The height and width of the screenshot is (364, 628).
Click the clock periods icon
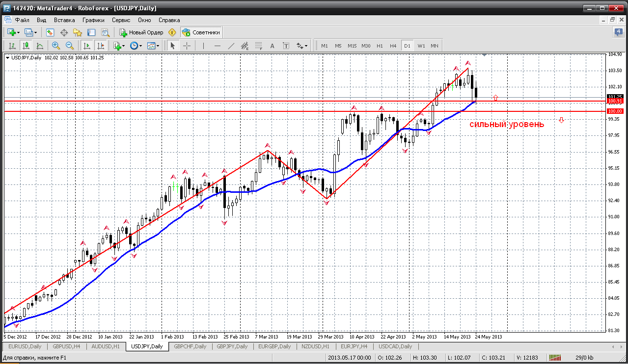coord(134,46)
